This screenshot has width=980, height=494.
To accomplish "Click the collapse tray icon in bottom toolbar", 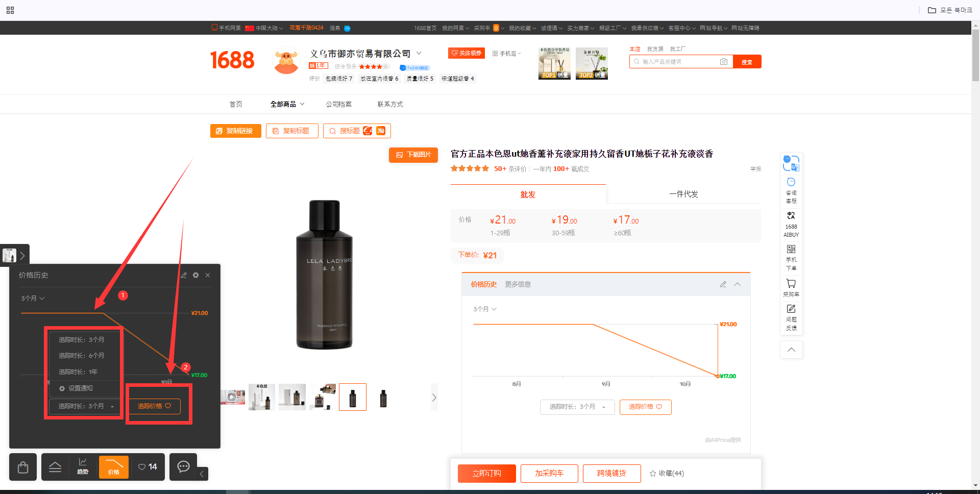I will [55, 467].
